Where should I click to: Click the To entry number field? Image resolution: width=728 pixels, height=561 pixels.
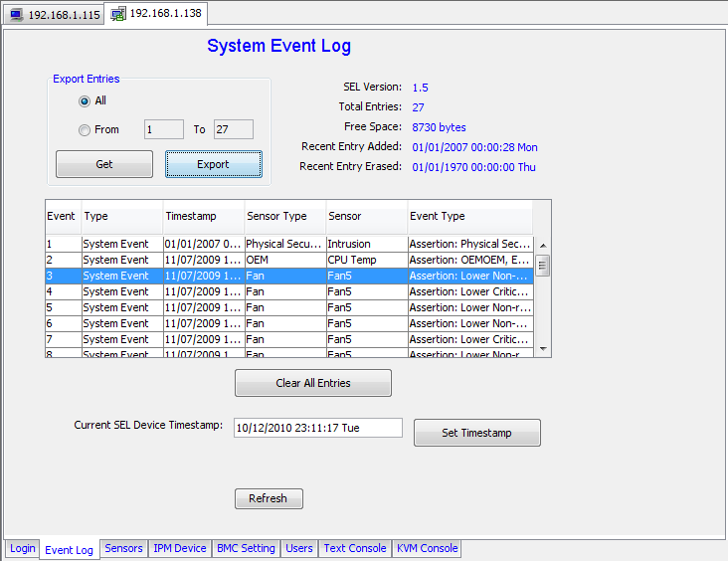coord(234,129)
